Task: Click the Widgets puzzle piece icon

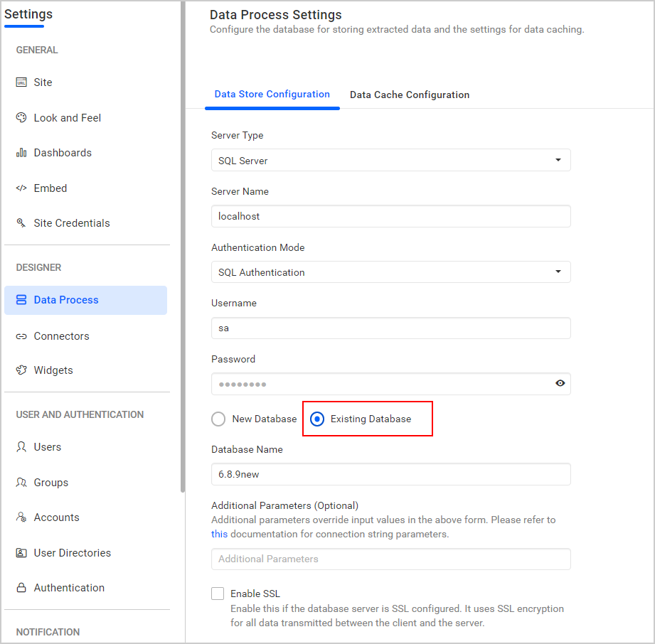Action: [21, 370]
